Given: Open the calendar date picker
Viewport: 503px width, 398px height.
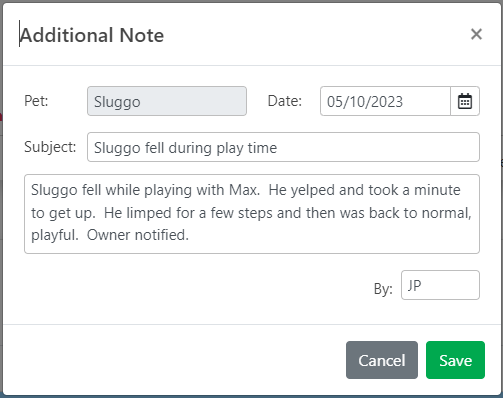Looking at the screenshot, I should [x=465, y=101].
